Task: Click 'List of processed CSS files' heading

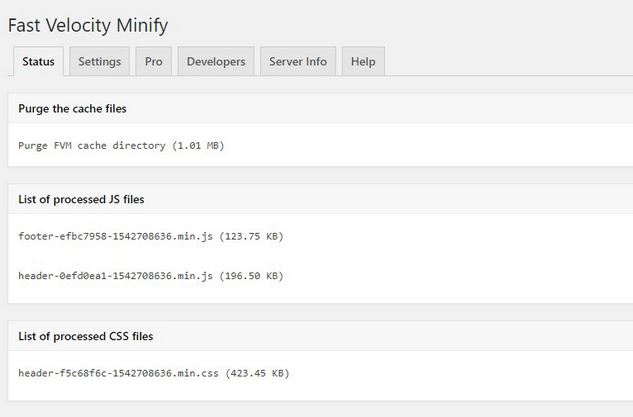Action: coord(86,336)
